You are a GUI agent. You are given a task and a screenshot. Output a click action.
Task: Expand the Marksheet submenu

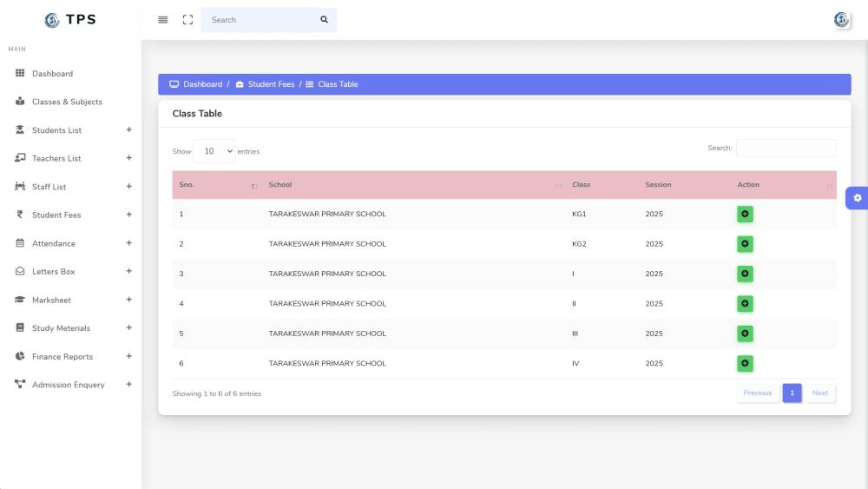[129, 300]
